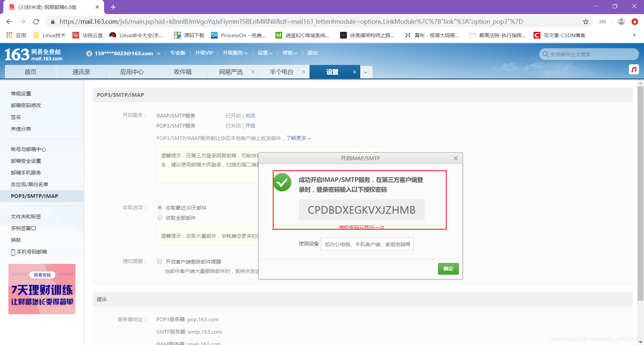Image resolution: width=644 pixels, height=345 pixels.
Task: Open the ProcessOn bookmark icon
Action: pos(214,35)
